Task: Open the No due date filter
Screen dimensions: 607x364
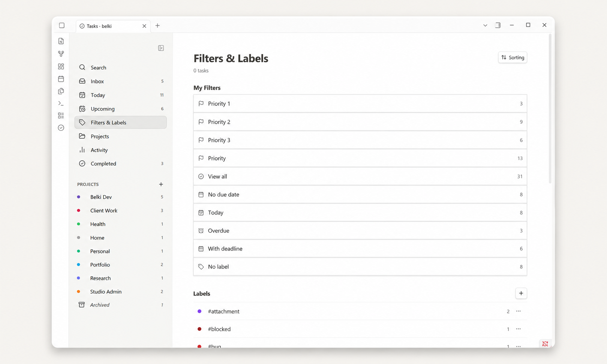Action: (x=360, y=194)
